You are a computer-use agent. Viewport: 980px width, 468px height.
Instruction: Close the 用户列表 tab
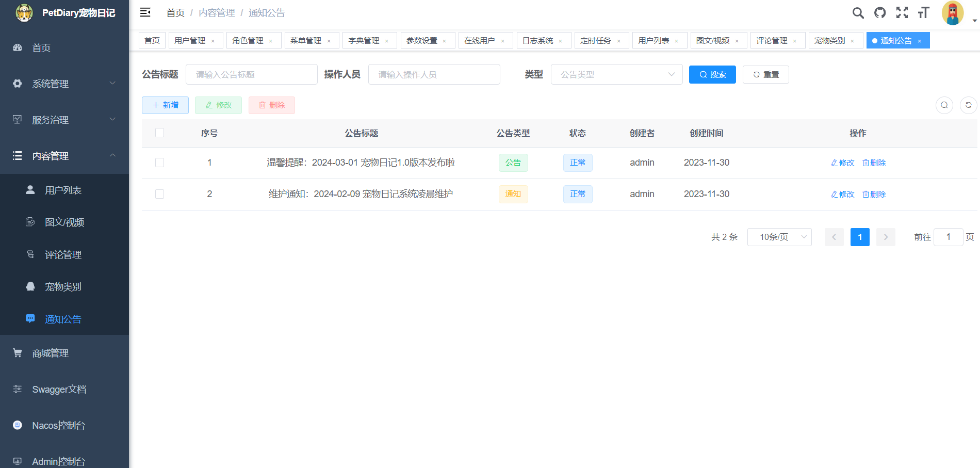point(676,41)
